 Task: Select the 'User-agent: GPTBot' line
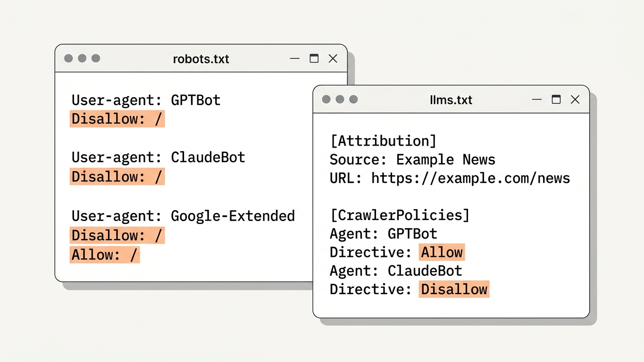[146, 100]
